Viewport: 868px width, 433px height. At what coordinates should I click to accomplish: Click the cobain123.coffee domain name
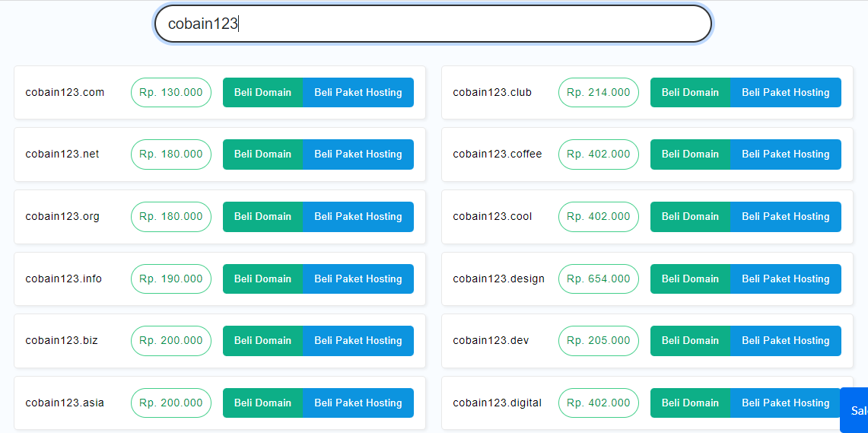(x=498, y=154)
